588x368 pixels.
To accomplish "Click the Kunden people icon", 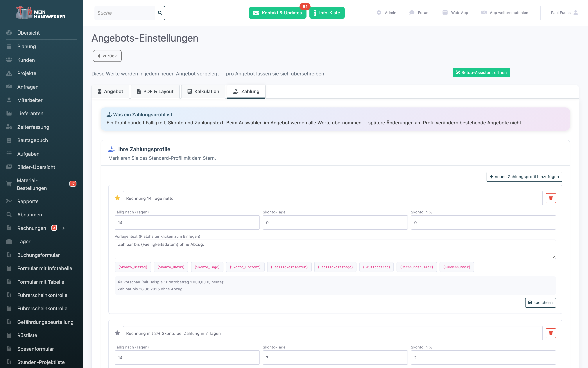I will 9,60.
